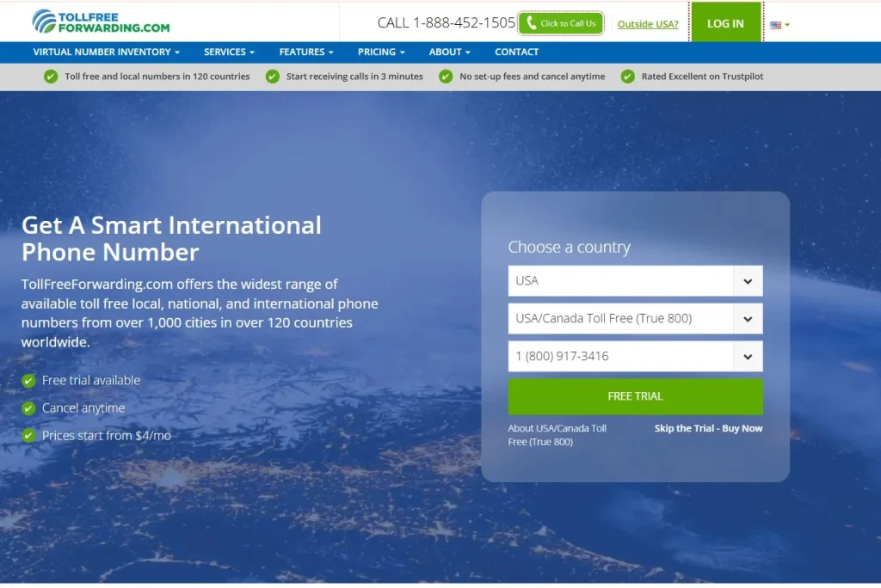Click the phone icon in Click to Call Us

coord(531,23)
